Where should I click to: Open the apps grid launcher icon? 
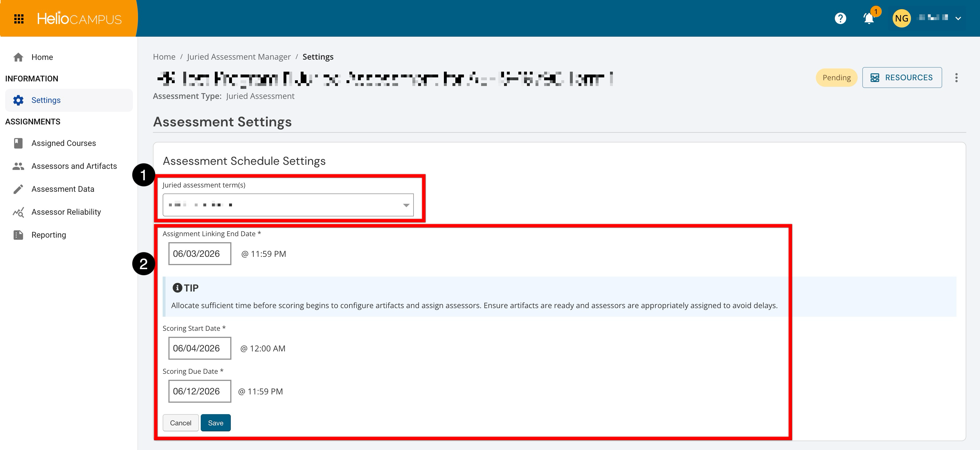(19, 19)
